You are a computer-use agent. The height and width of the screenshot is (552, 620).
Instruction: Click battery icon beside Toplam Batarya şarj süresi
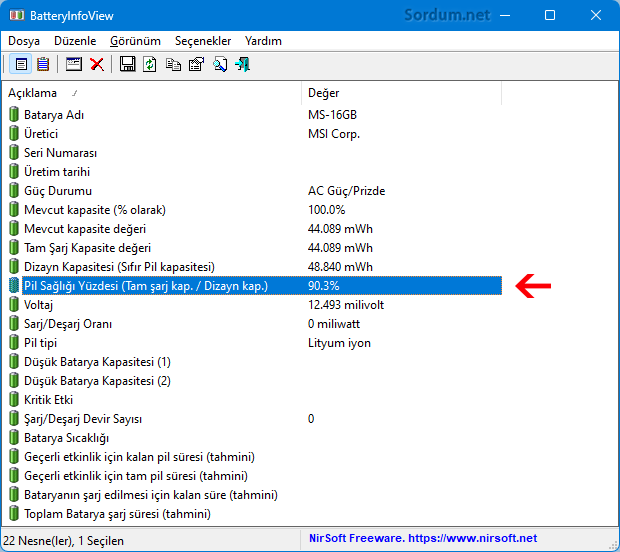[14, 514]
